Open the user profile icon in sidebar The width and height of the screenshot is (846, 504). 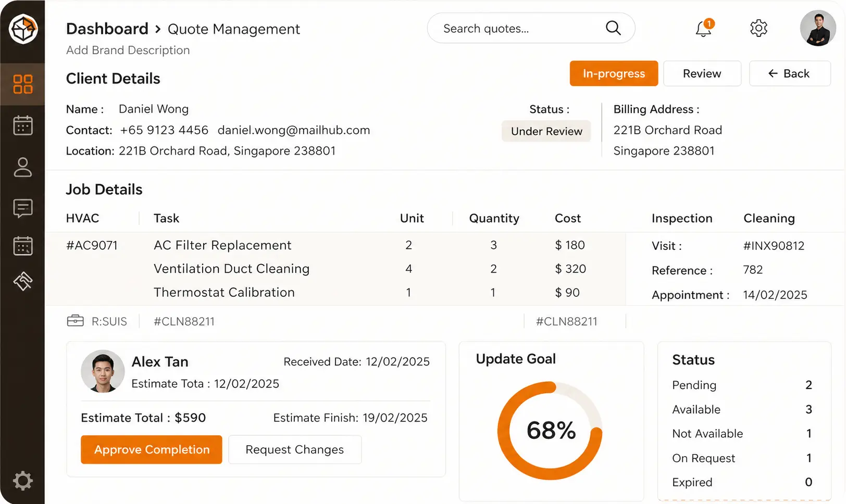[x=23, y=167]
